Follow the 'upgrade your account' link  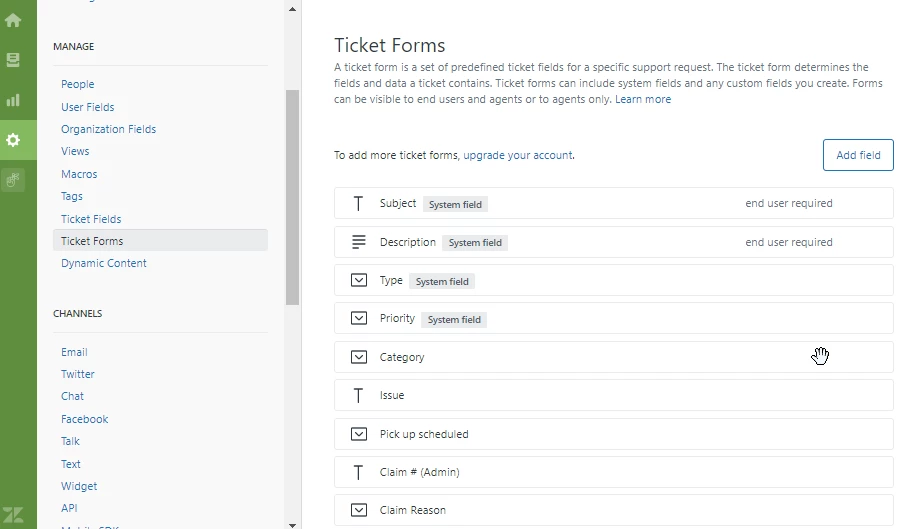[518, 155]
